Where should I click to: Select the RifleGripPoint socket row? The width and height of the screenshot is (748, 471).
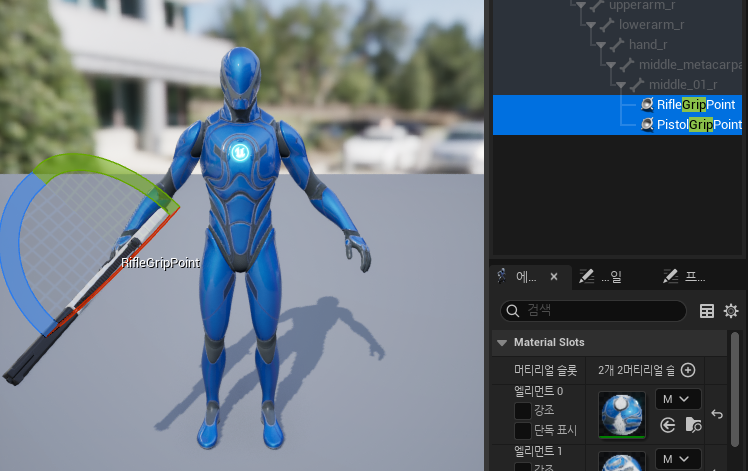coord(617,105)
